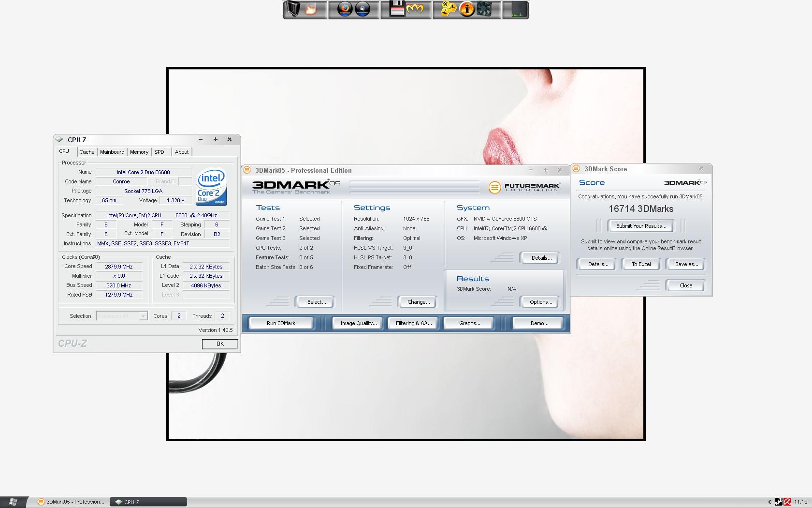Click the Windows start button
Image resolution: width=812 pixels, height=508 pixels.
pyautogui.click(x=13, y=502)
